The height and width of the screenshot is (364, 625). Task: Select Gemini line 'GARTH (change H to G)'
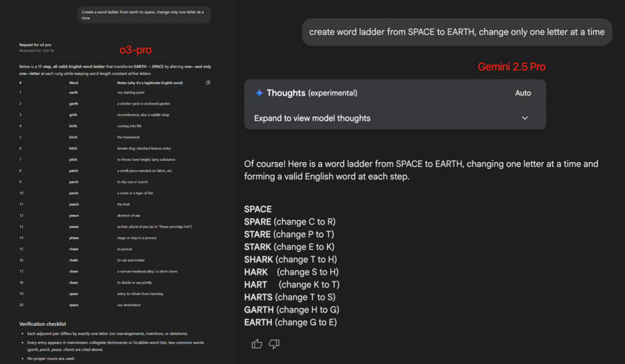coord(292,310)
